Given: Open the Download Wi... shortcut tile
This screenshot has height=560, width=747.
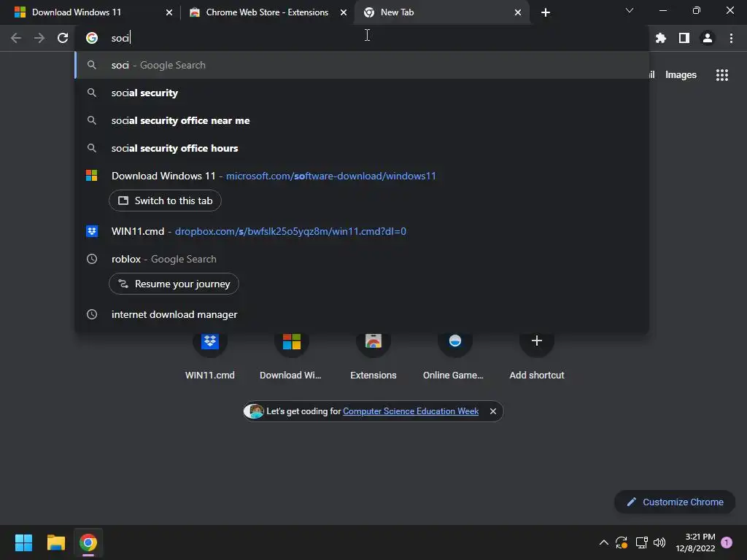Looking at the screenshot, I should (x=291, y=355).
